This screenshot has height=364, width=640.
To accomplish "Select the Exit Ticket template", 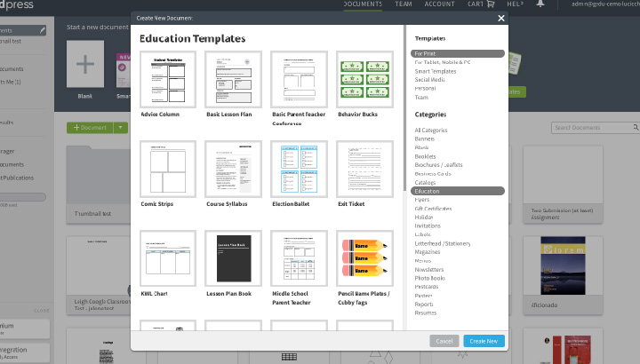I will (x=365, y=170).
